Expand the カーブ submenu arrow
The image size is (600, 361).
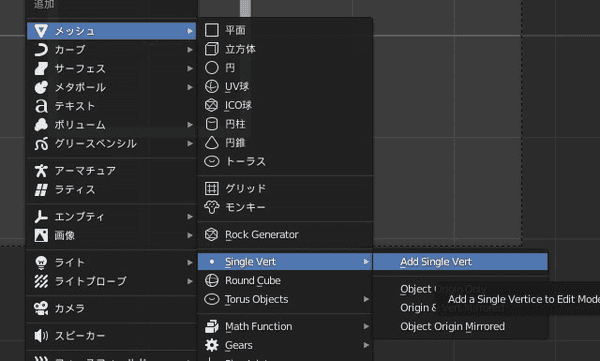(x=190, y=50)
